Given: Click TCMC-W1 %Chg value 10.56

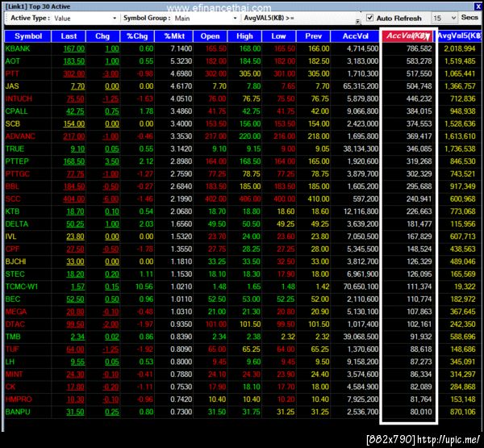Looking at the screenshot, I should pyautogui.click(x=144, y=287).
